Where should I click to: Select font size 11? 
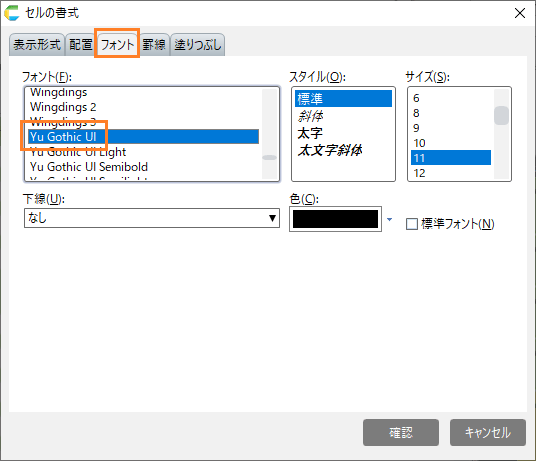[x=451, y=158]
